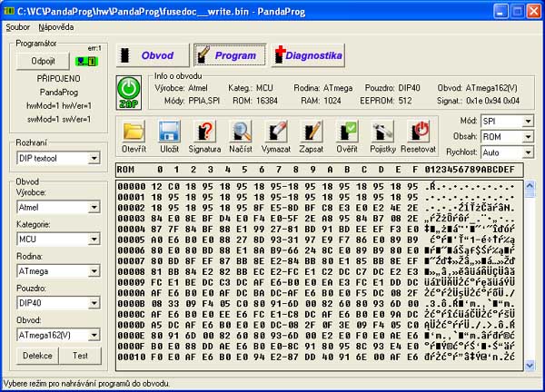
Task: Open Pojistky fuses icon
Action: pyautogui.click(x=382, y=132)
